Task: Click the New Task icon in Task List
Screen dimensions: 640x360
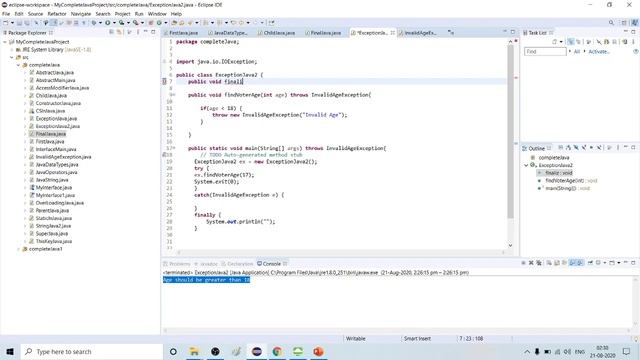Action: click(555, 42)
